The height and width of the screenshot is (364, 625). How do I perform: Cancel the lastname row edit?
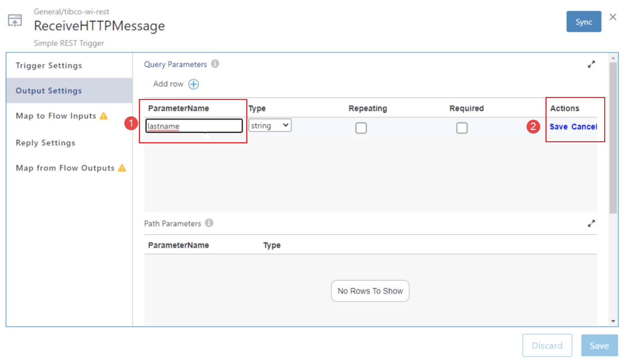click(x=584, y=127)
